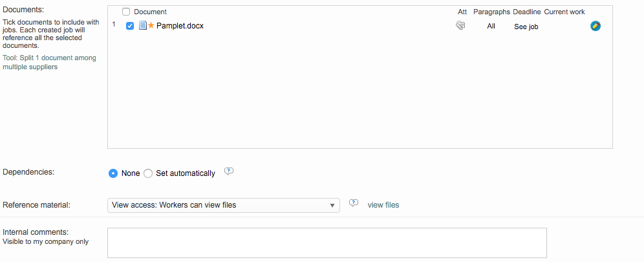
Task: Click the current work pencil icon
Action: coord(596,26)
